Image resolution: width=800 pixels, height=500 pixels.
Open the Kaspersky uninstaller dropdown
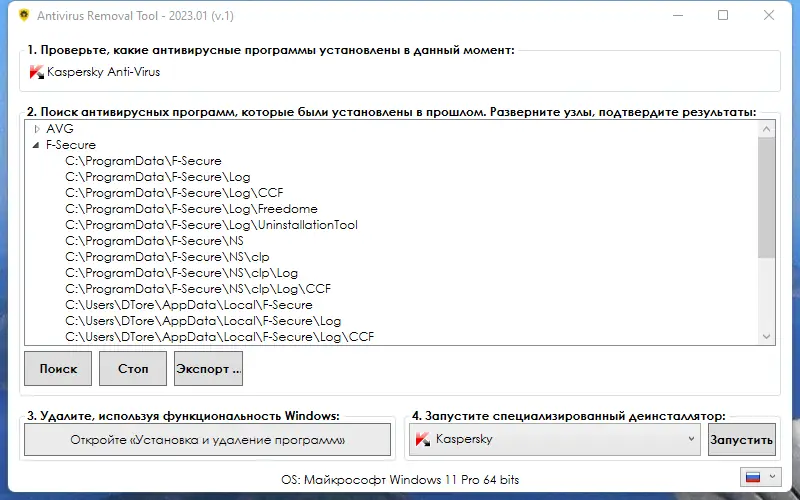(691, 439)
